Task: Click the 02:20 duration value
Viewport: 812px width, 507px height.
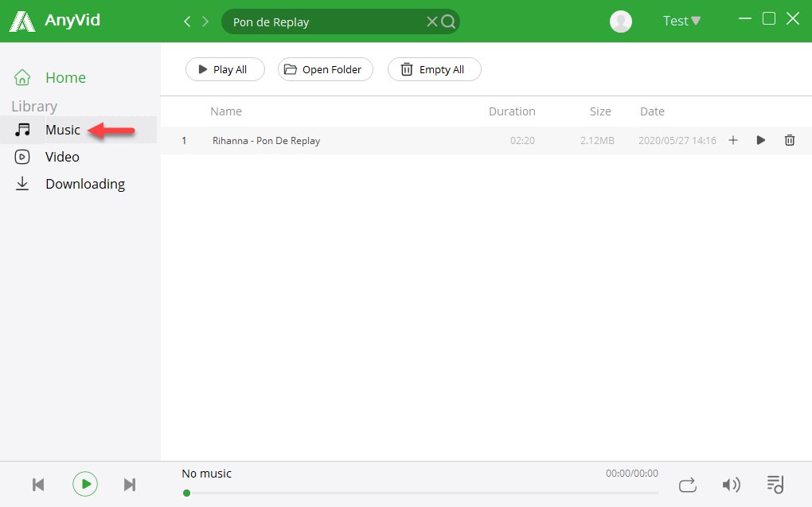Action: pos(522,141)
